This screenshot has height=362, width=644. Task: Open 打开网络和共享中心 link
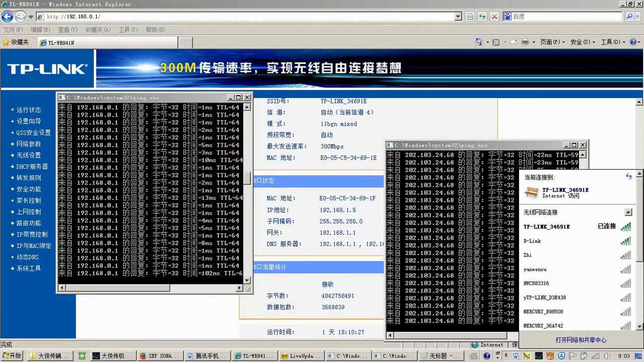[x=580, y=340]
